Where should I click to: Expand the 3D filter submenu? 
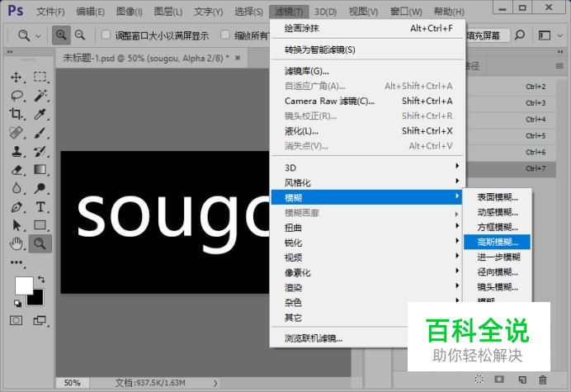367,168
